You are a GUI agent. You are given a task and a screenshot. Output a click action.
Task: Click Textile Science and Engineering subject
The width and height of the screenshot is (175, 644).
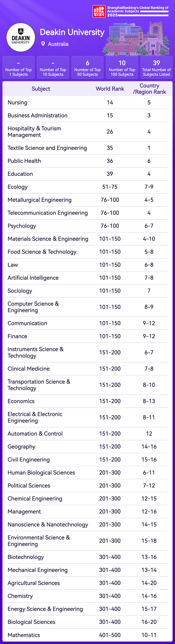(x=47, y=148)
